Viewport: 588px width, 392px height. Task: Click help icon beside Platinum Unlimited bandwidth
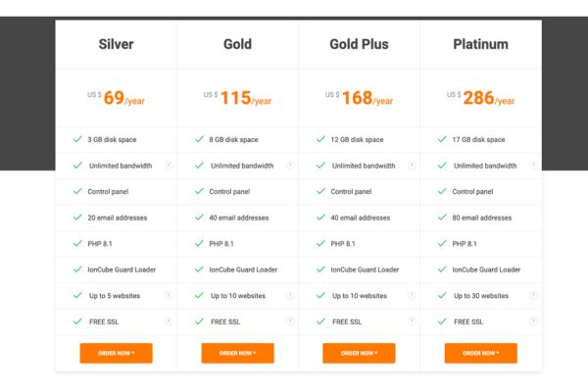(533, 166)
